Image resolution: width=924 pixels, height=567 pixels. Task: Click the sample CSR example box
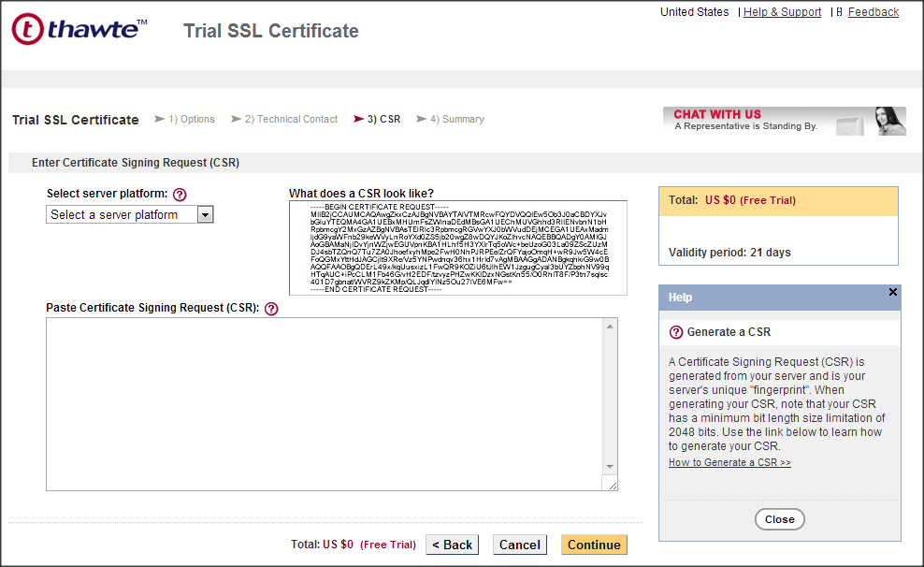tap(458, 248)
